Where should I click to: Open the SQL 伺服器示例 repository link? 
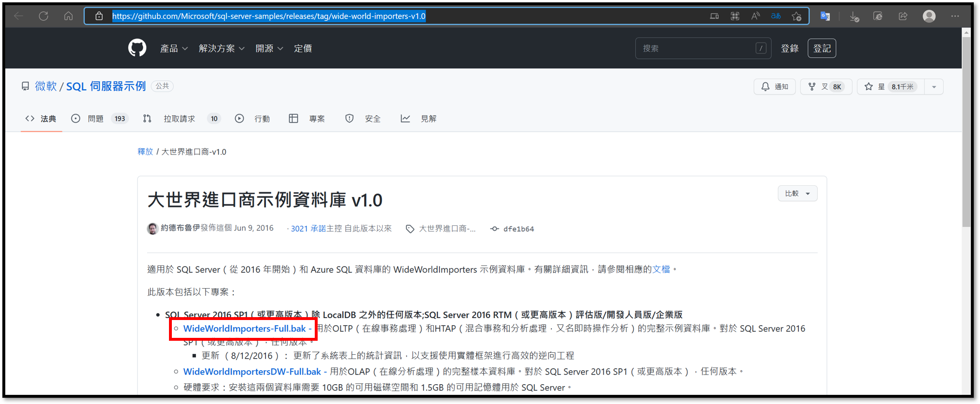106,86
